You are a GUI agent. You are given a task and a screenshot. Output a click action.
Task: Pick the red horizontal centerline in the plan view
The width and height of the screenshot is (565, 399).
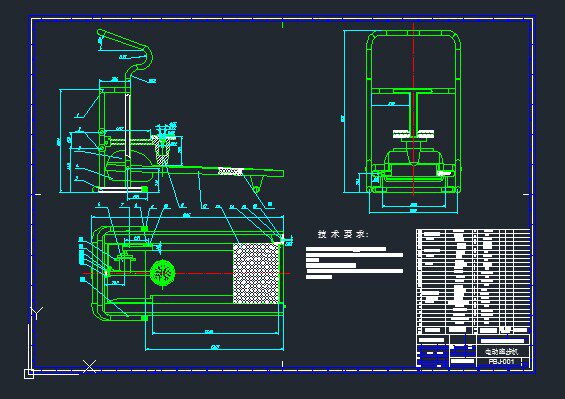187,273
